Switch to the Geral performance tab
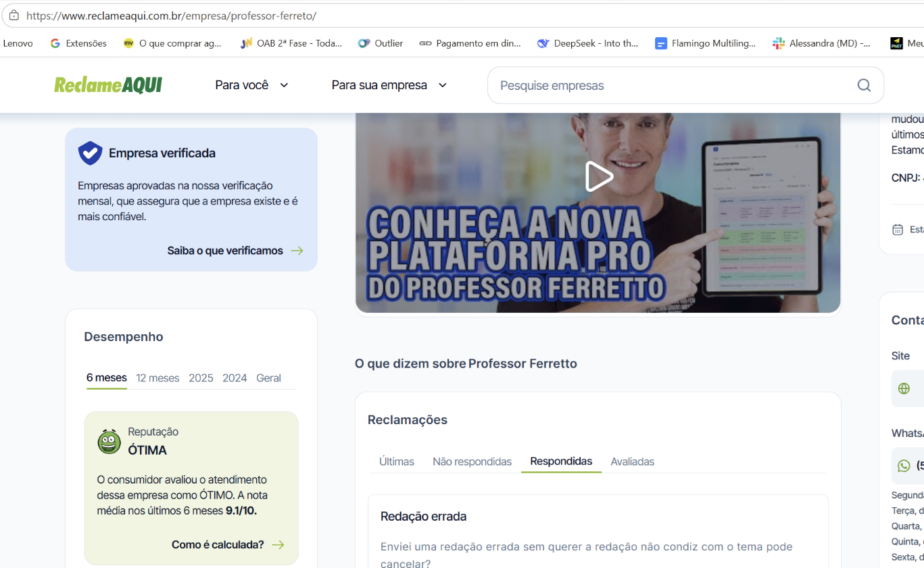Screen dimensions: 924x568 (268, 378)
